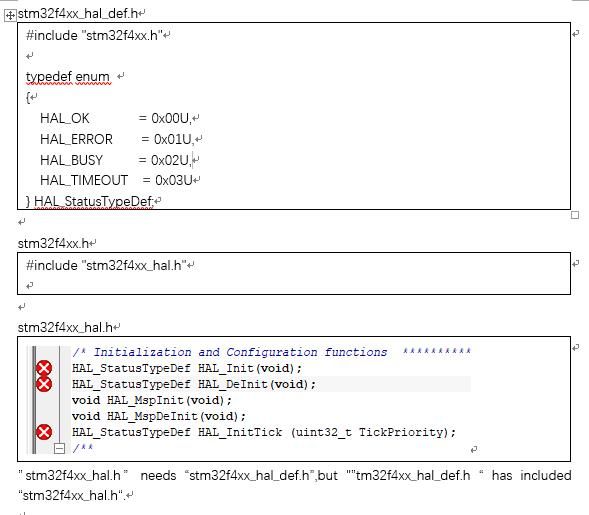589x515 pixels.
Task: Click the HAL_ERROR = 0x01U line
Action: pos(116,140)
